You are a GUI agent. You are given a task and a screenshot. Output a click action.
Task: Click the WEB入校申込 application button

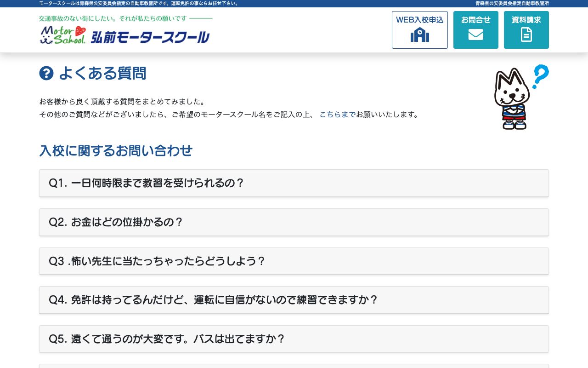tap(419, 29)
